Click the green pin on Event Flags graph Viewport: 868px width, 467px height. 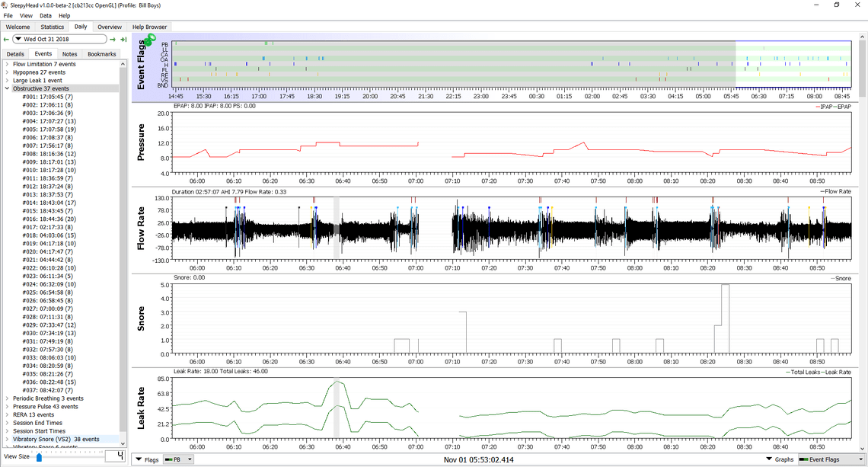point(148,40)
